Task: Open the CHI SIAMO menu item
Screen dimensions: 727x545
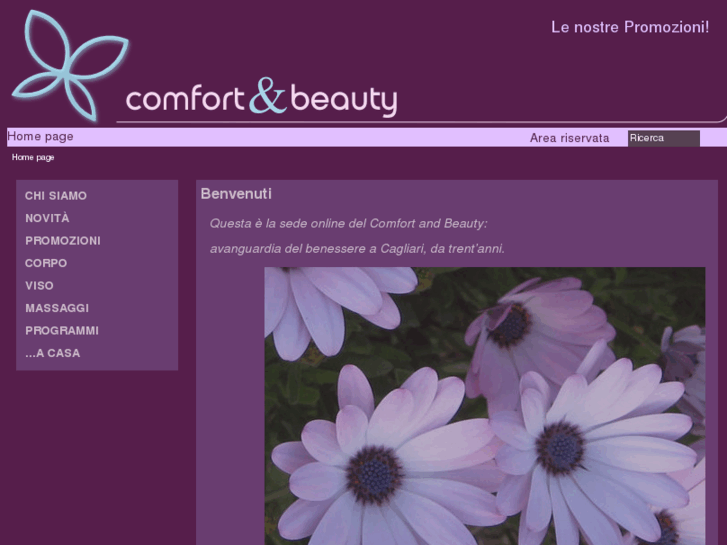Action: click(56, 196)
